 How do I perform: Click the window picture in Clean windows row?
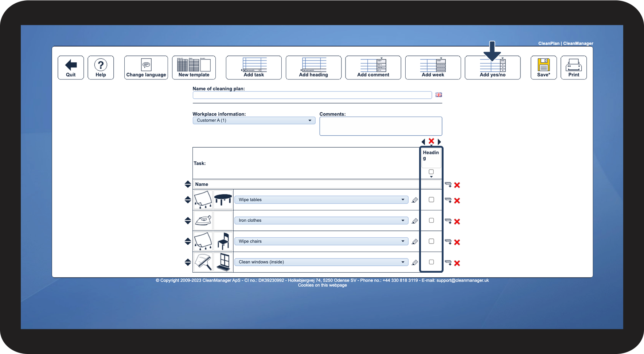click(x=223, y=262)
